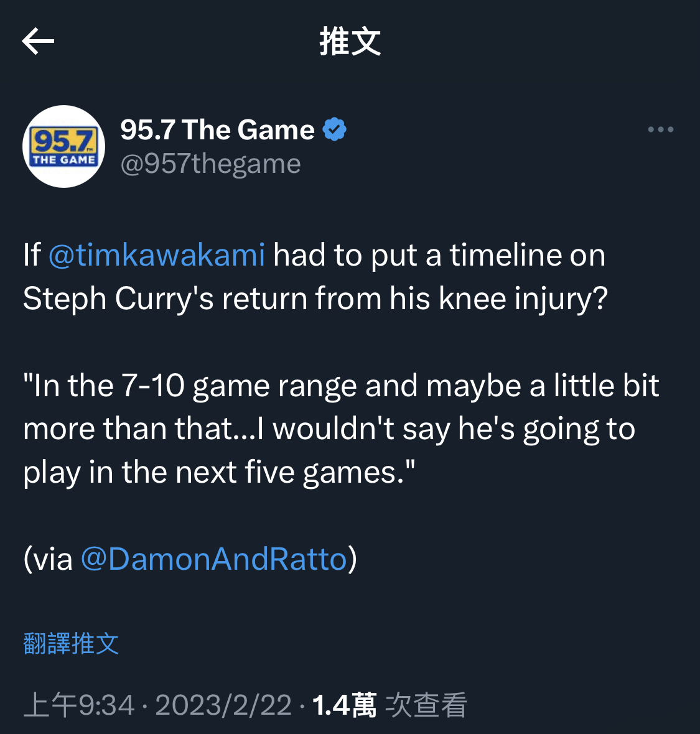Tap the 上午9:34 timestamp
This screenshot has height=734, width=700.
click(x=79, y=705)
